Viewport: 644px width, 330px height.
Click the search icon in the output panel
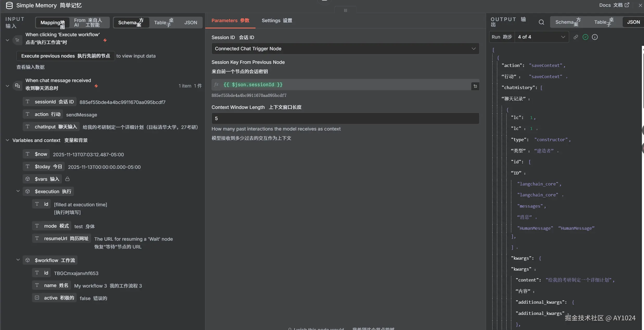click(x=541, y=22)
